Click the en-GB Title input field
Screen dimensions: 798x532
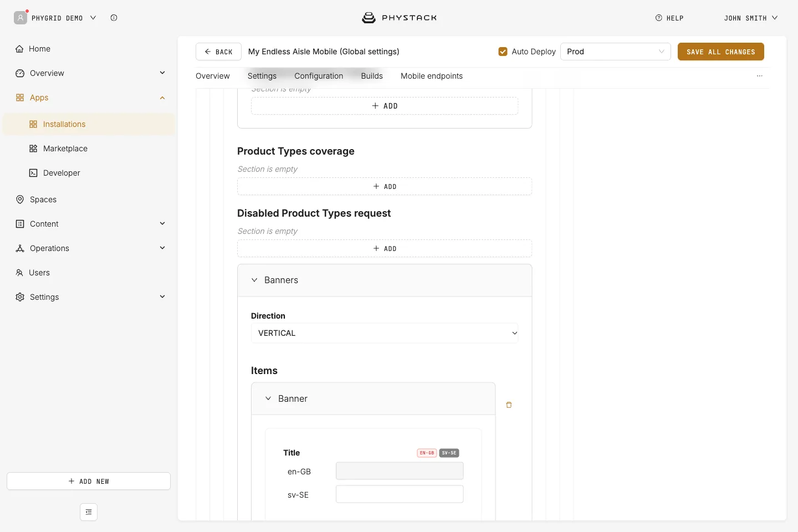pos(400,471)
